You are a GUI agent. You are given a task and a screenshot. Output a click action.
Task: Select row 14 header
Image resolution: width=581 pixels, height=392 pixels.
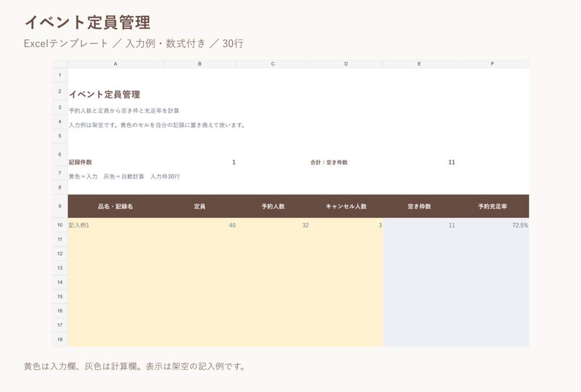[x=60, y=282]
